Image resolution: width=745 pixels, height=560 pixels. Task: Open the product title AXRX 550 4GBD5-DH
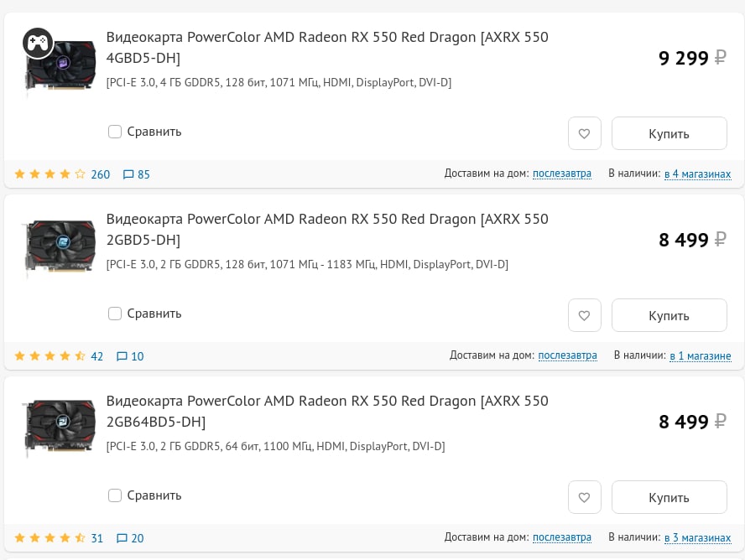(x=327, y=47)
